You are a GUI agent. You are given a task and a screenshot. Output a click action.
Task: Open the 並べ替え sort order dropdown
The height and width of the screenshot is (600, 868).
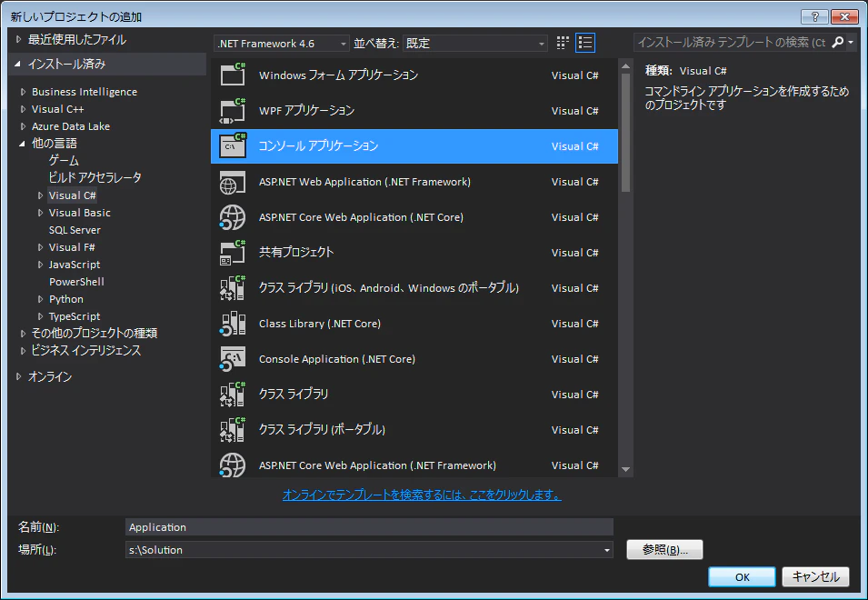point(475,43)
